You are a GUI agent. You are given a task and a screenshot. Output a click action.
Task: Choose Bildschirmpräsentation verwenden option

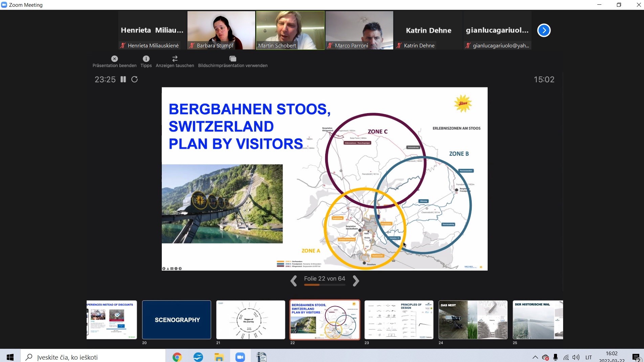[x=232, y=62]
